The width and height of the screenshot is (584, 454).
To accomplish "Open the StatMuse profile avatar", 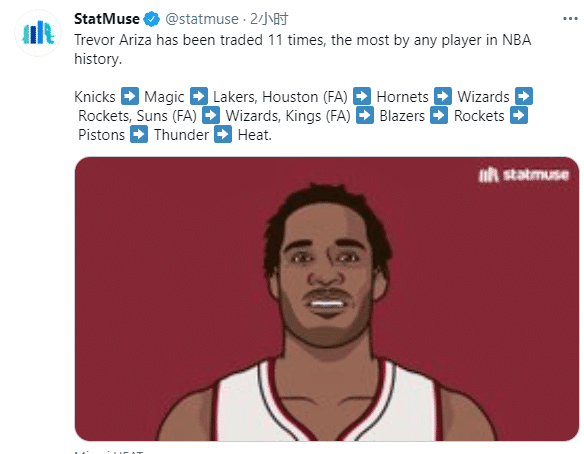I will pyautogui.click(x=38, y=33).
